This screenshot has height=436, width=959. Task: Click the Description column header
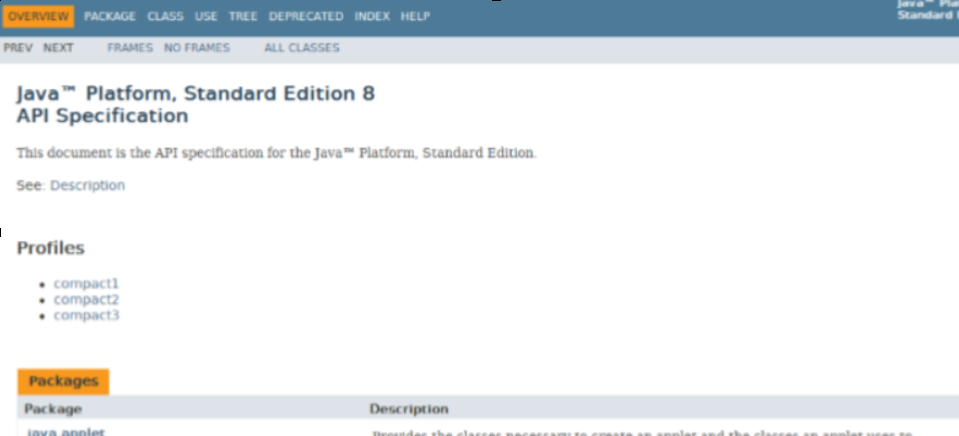click(x=409, y=408)
